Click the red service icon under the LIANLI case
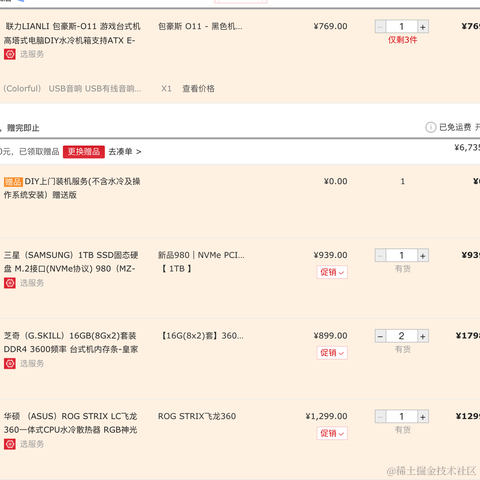Viewport: 480px width, 480px height. tap(10, 54)
